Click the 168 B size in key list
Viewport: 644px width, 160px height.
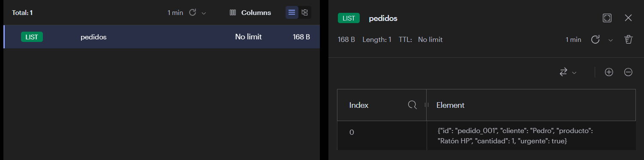click(301, 37)
